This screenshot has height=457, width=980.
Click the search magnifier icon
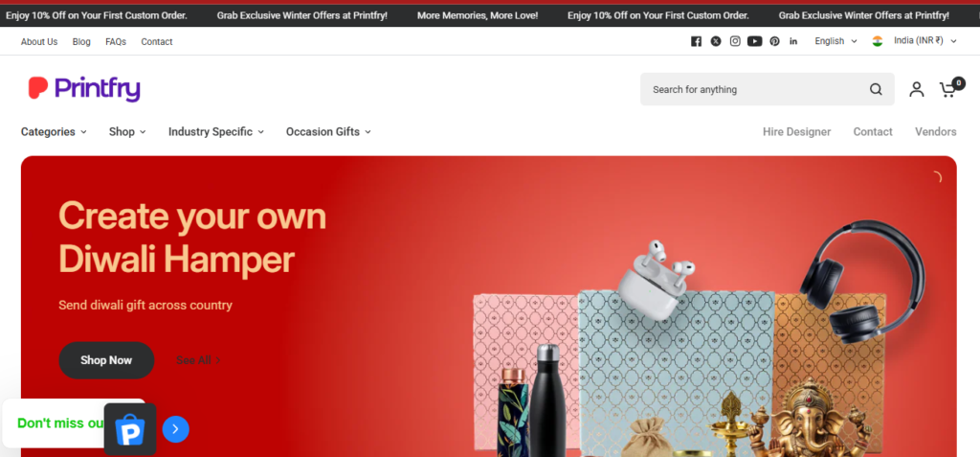(x=876, y=89)
